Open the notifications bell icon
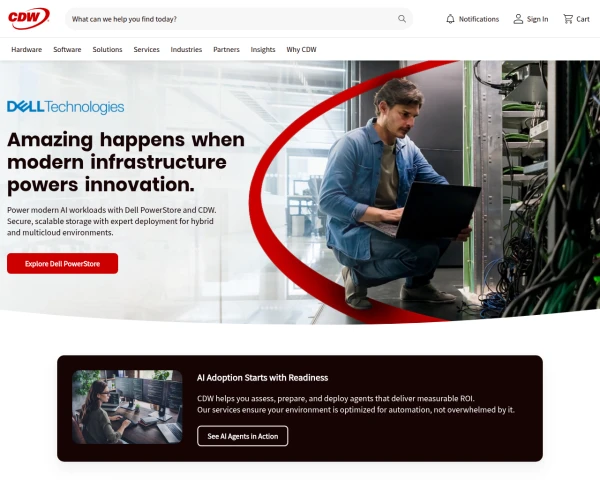 450,19
